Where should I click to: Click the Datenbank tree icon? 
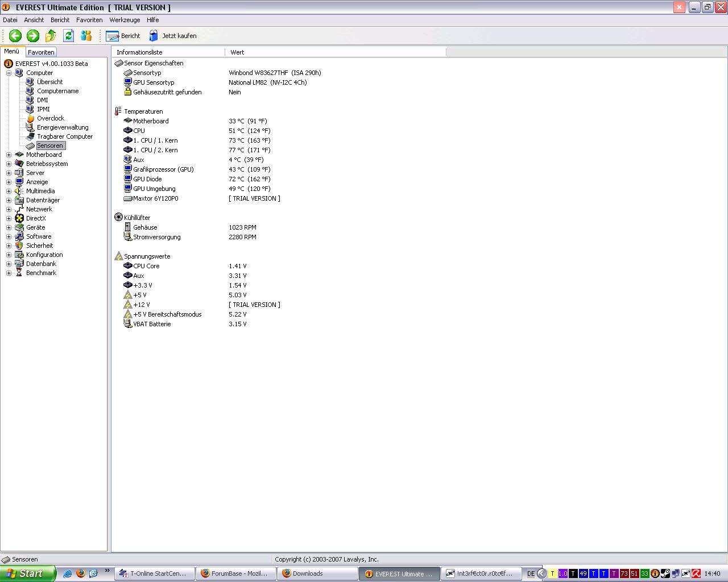tap(19, 264)
